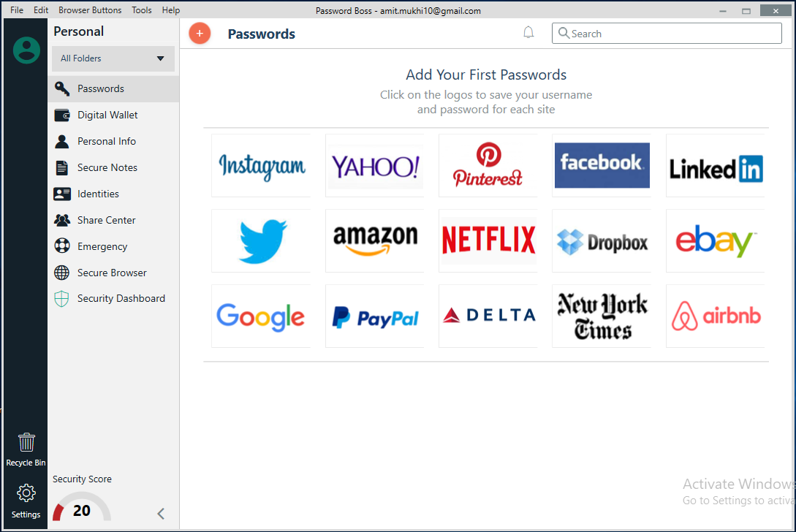Collapse the sidebar with the left chevron
The image size is (796, 532).
[x=161, y=514]
